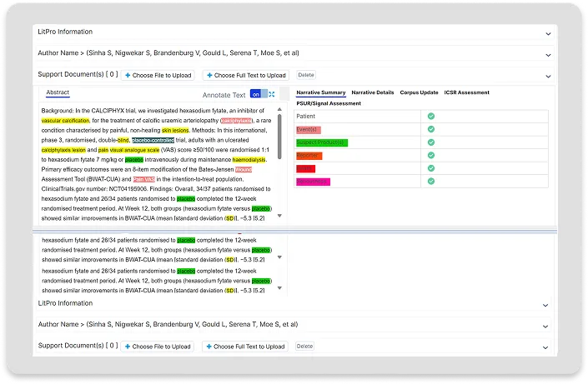This screenshot has height=384, width=588.
Task: Click the dark highlighted 'placebo-controlled' term
Action: click(153, 140)
